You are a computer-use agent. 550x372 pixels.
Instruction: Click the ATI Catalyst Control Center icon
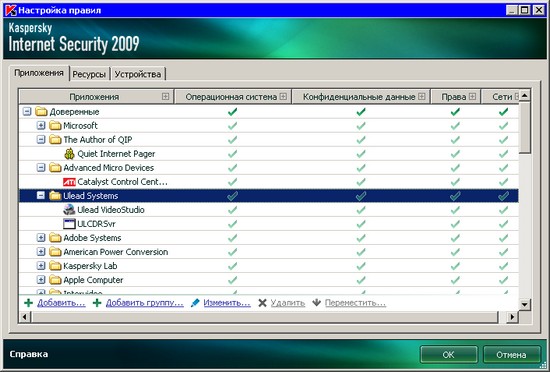[69, 182]
